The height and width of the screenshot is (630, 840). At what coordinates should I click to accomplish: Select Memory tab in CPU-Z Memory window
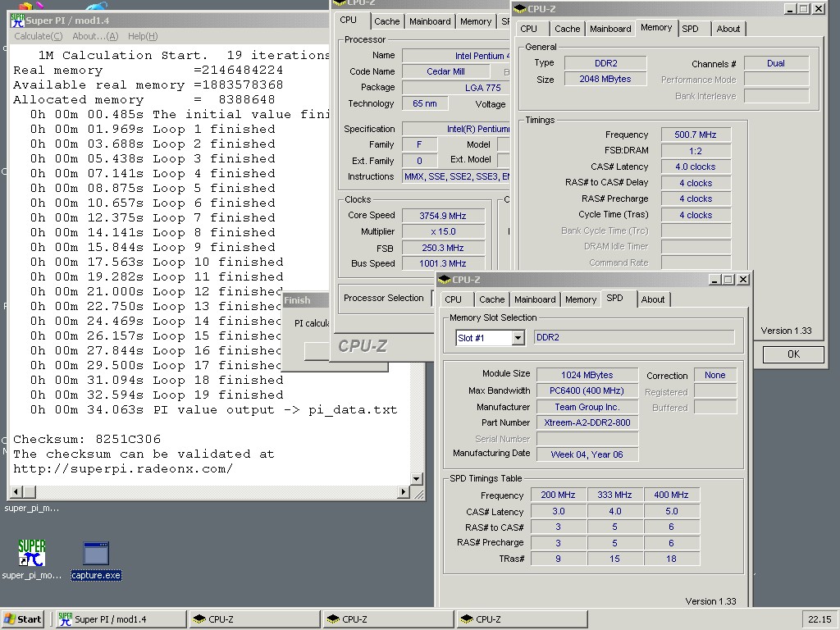pyautogui.click(x=656, y=27)
